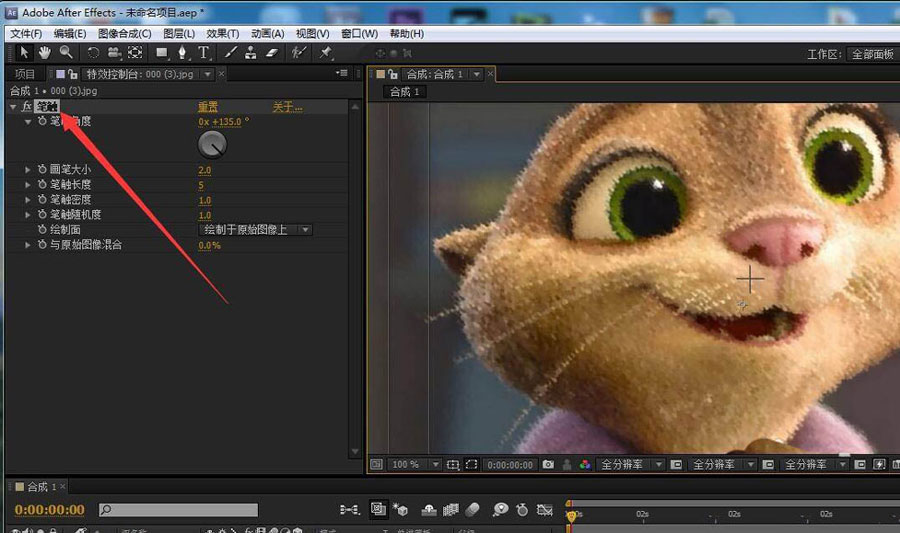Toggle the fx switch for the effect
900x533 pixels.
pos(26,107)
